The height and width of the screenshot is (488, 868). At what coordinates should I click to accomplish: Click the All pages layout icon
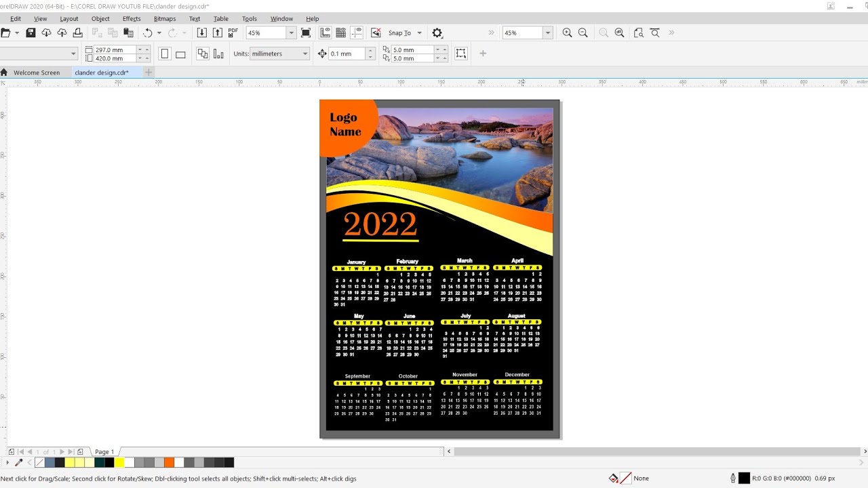pyautogui.click(x=202, y=54)
